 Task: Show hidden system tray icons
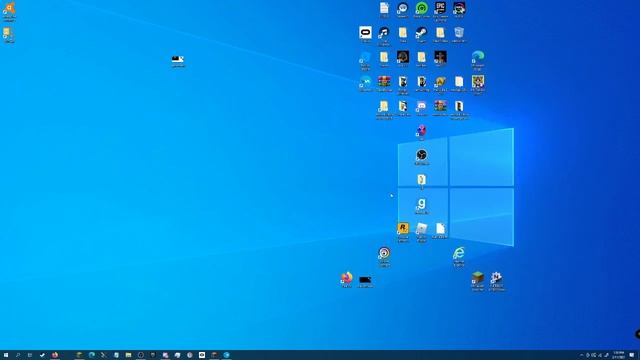[x=582, y=355]
